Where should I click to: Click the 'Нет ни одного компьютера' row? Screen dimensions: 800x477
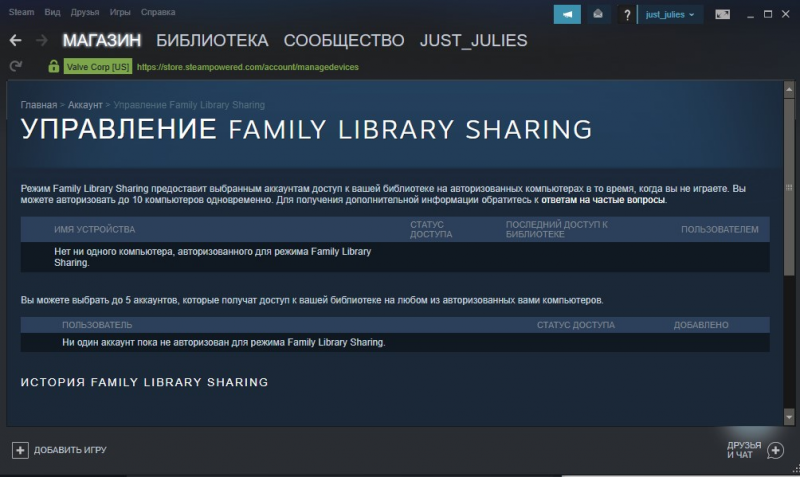point(395,257)
